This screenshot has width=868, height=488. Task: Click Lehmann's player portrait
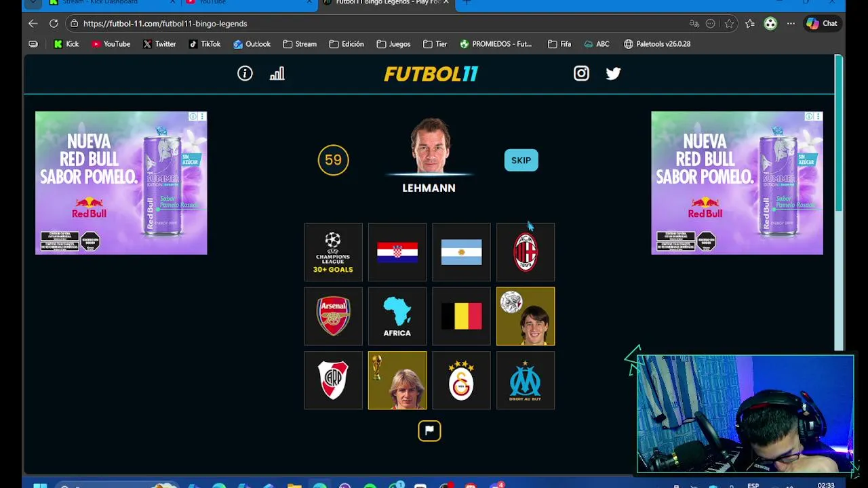430,146
